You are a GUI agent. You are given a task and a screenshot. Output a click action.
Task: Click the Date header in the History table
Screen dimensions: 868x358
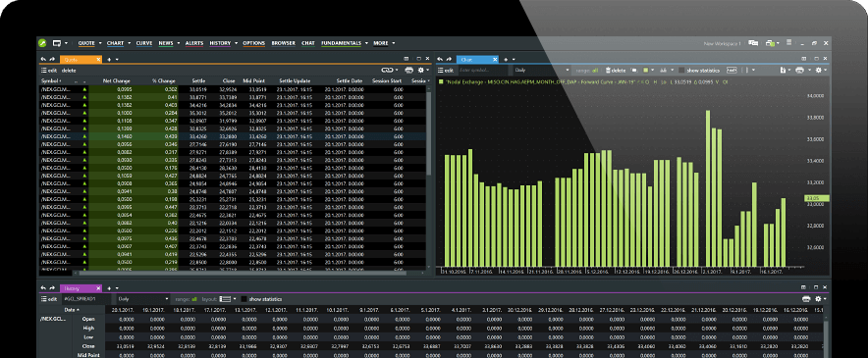pyautogui.click(x=72, y=310)
